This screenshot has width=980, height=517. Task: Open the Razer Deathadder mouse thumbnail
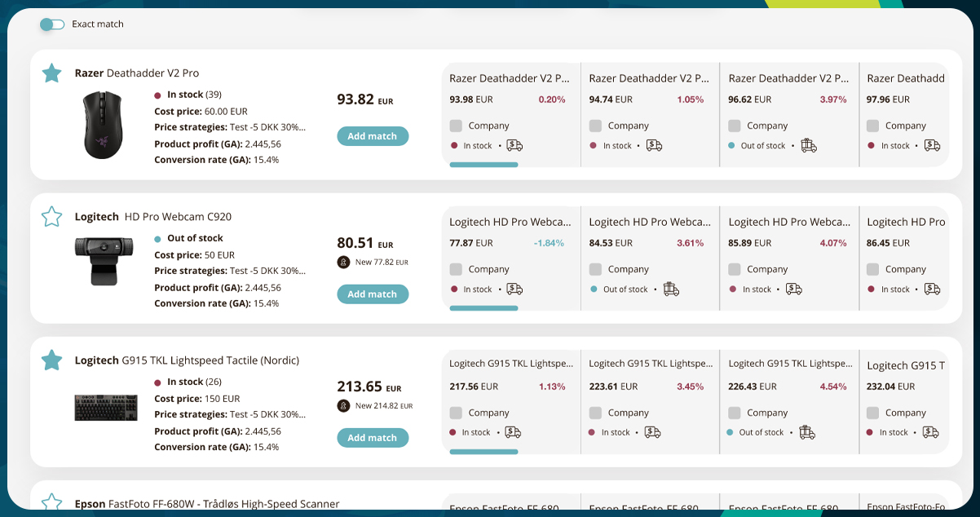coord(105,126)
